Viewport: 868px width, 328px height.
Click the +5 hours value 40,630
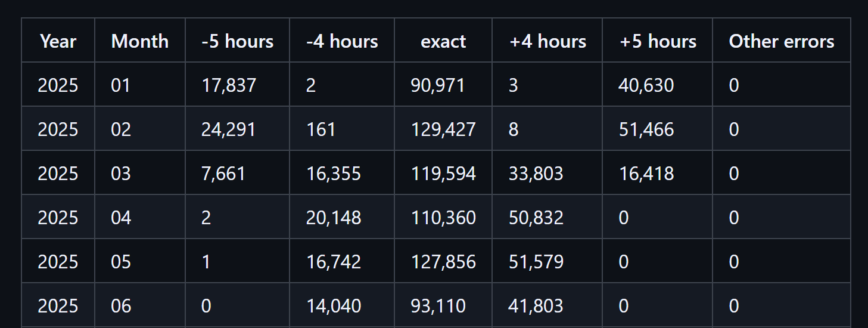(x=646, y=85)
